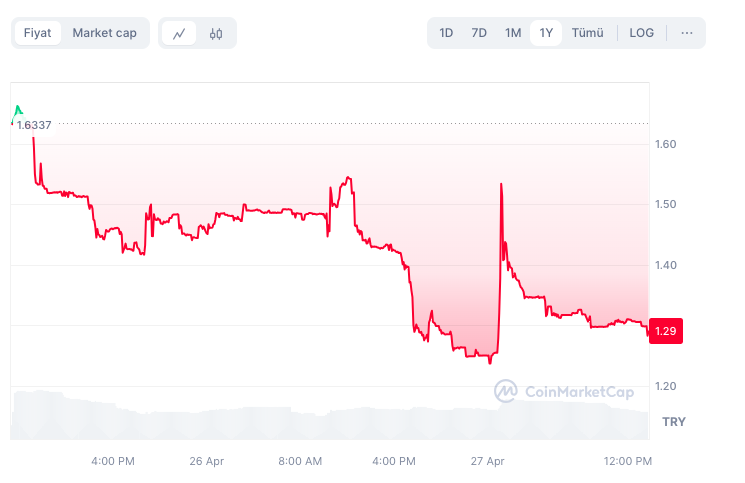
Task: Click the 26 Apr date marker
Action: pos(207,461)
